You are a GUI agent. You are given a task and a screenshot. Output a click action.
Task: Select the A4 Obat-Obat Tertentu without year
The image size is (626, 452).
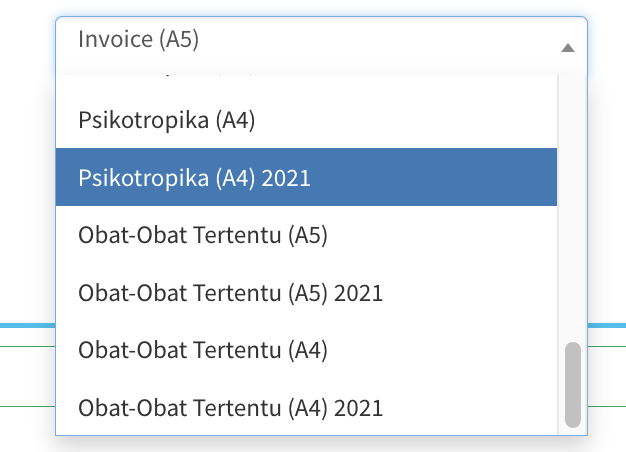(x=306, y=350)
